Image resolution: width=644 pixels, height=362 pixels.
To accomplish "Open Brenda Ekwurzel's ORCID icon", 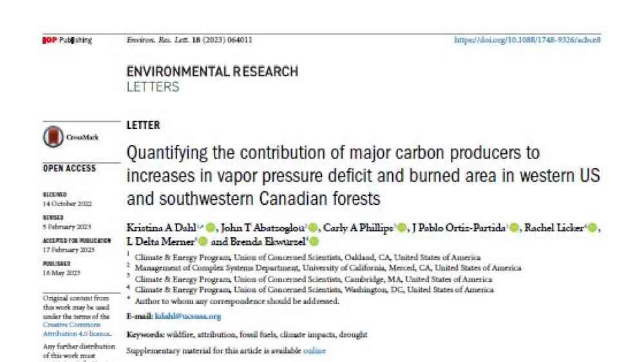I will pyautogui.click(x=314, y=242).
